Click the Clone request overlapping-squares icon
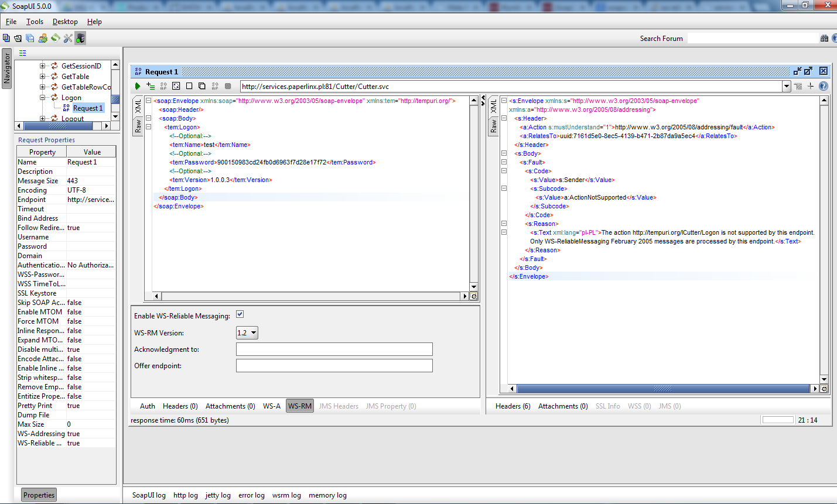The height and width of the screenshot is (504, 837). [202, 86]
